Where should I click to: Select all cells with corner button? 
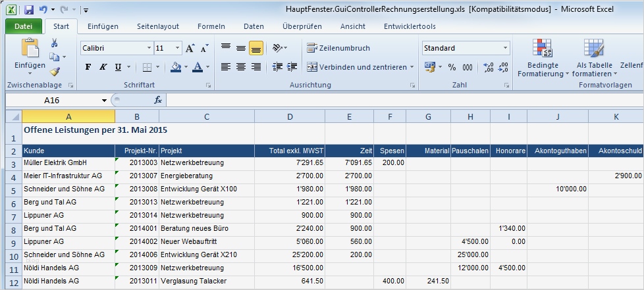pyautogui.click(x=14, y=116)
